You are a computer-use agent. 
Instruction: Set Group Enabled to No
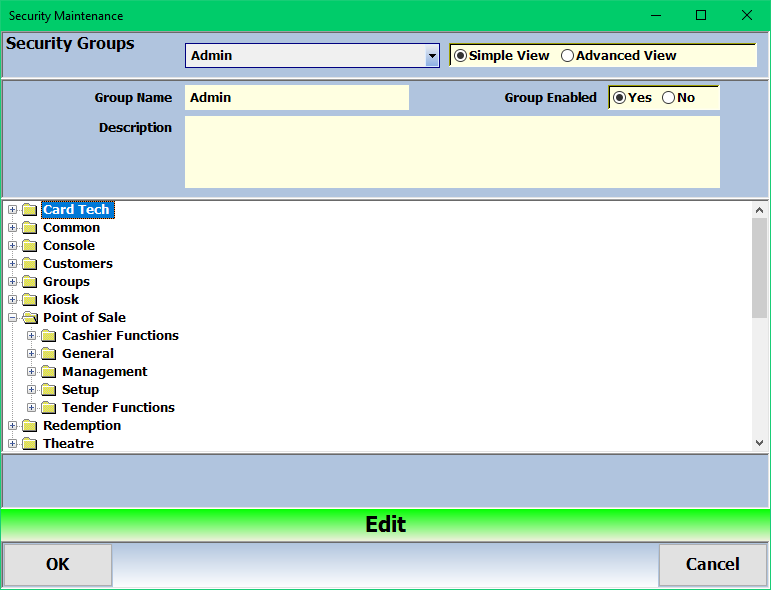[x=669, y=98]
